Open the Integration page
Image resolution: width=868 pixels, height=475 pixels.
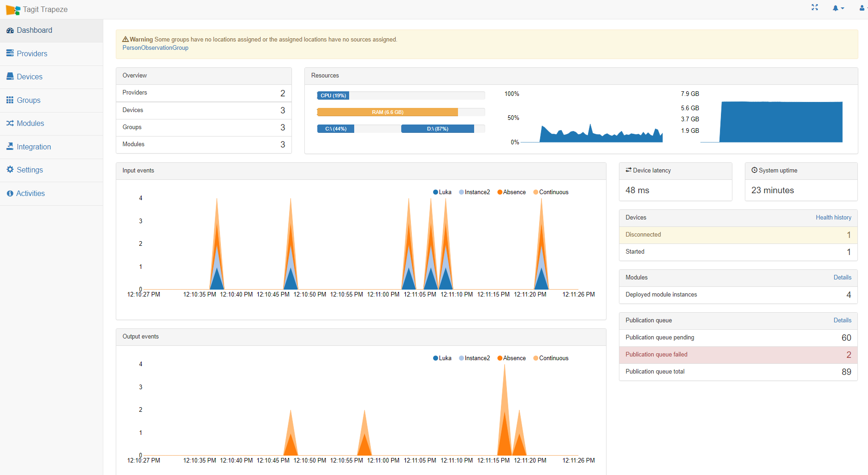52,147
